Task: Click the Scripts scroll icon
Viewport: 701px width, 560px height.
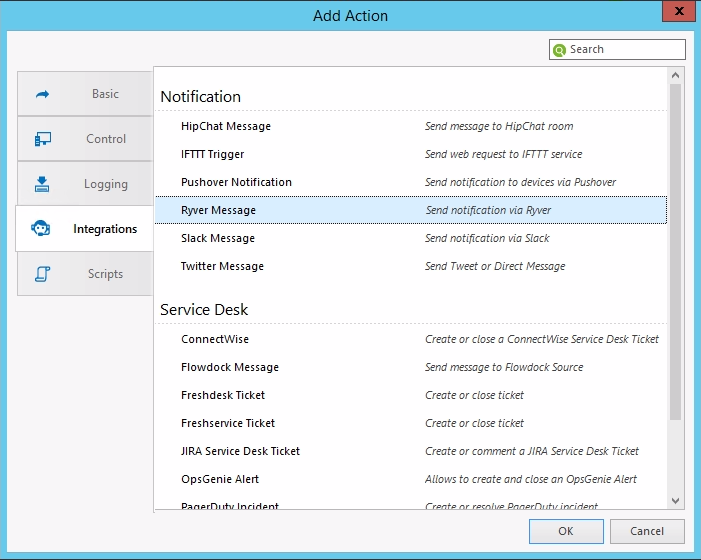Action: (x=42, y=274)
